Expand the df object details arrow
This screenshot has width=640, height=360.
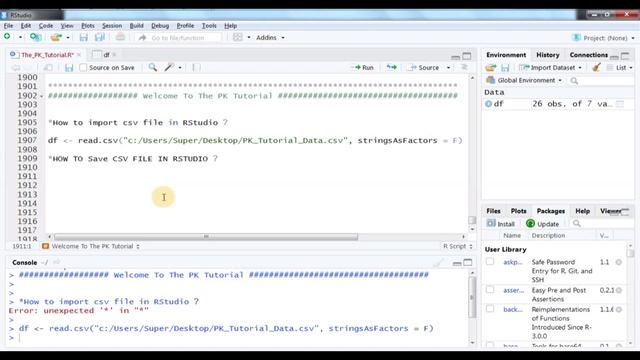point(488,104)
